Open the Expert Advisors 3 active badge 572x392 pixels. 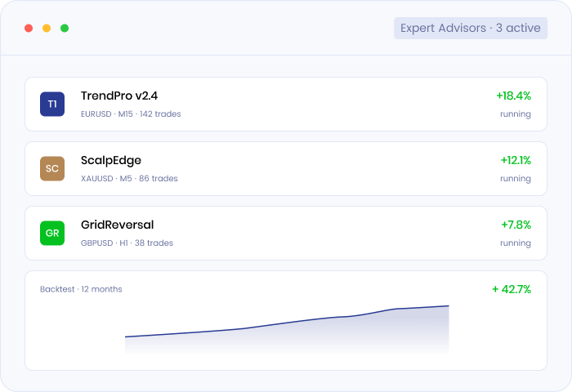(471, 28)
